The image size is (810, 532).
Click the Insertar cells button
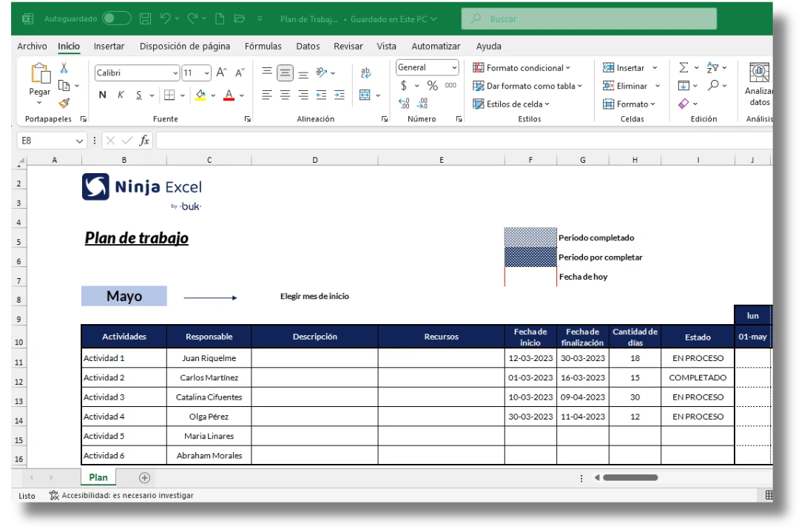click(x=624, y=67)
